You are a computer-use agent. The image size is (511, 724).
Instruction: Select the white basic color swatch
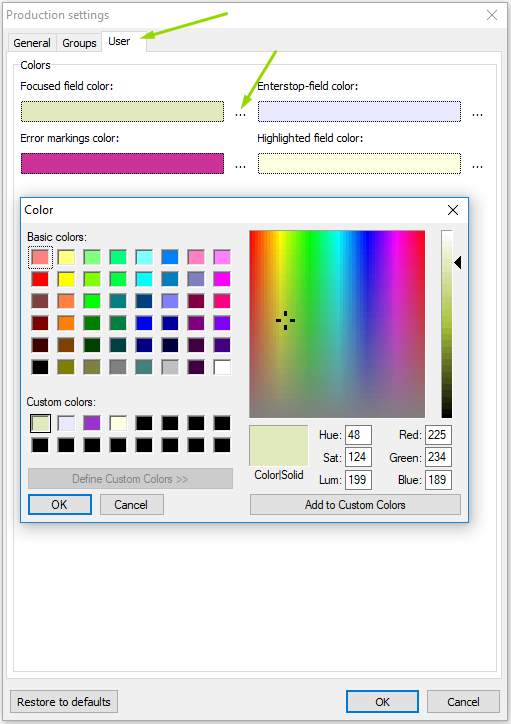[222, 367]
